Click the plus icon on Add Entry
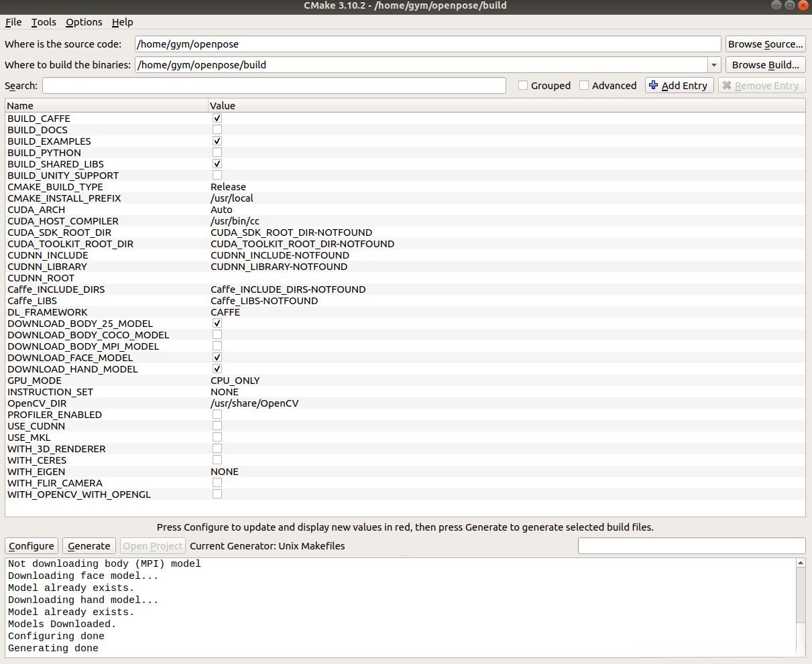This screenshot has height=664, width=812. [654, 85]
